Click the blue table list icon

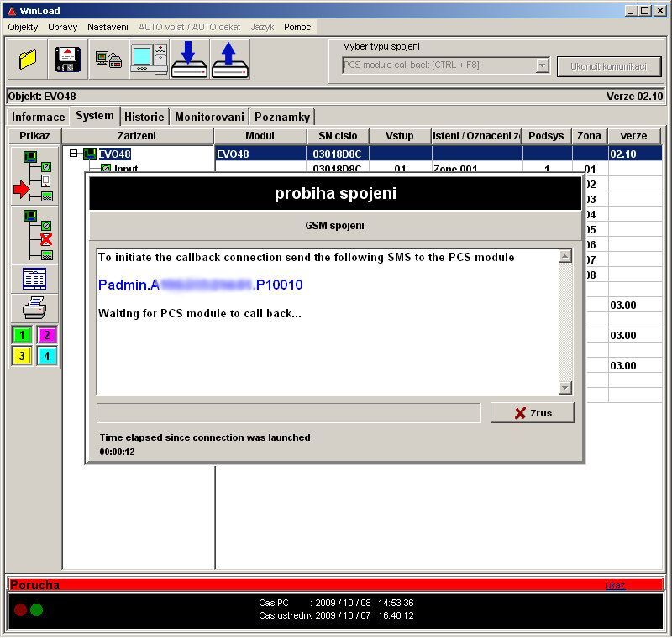point(34,279)
